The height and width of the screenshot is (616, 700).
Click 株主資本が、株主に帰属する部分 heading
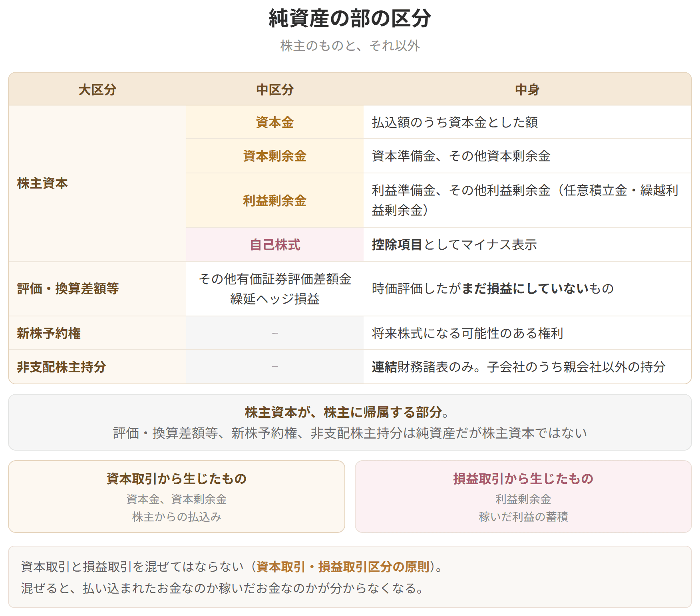(347, 412)
